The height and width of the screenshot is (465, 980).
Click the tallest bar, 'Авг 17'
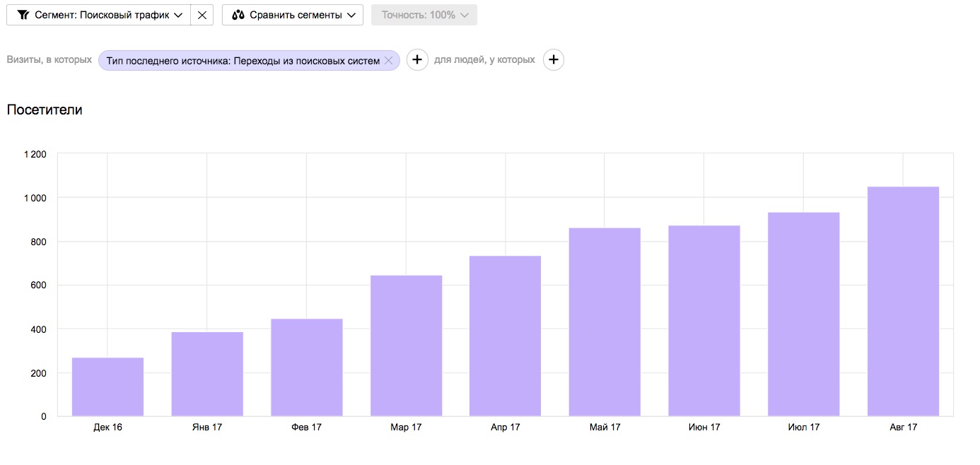(x=903, y=301)
